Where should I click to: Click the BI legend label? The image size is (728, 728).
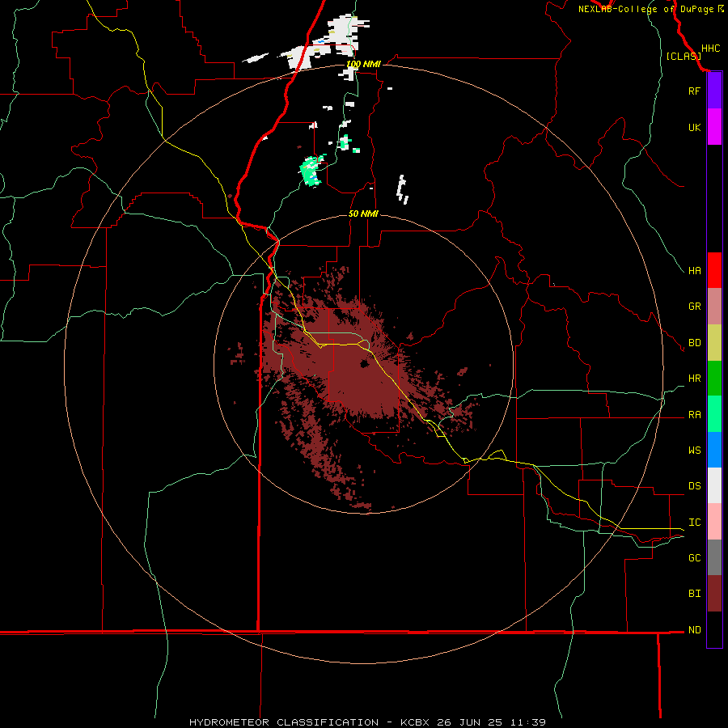coord(694,594)
